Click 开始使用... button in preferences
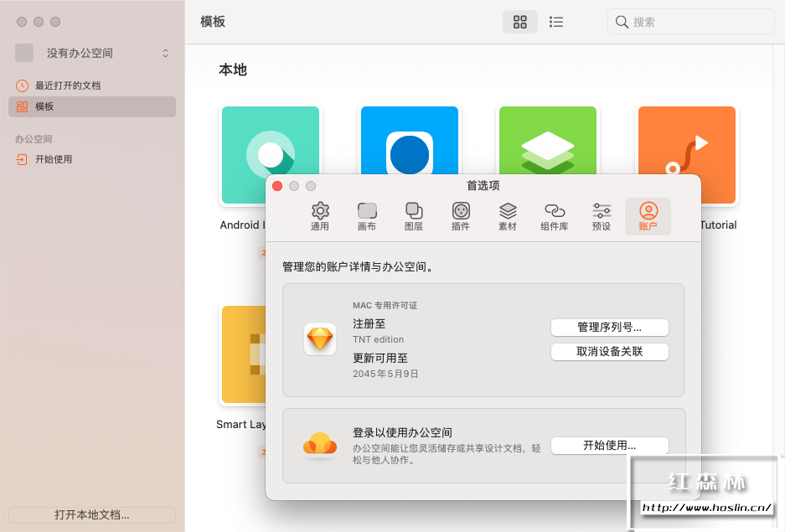 (609, 446)
